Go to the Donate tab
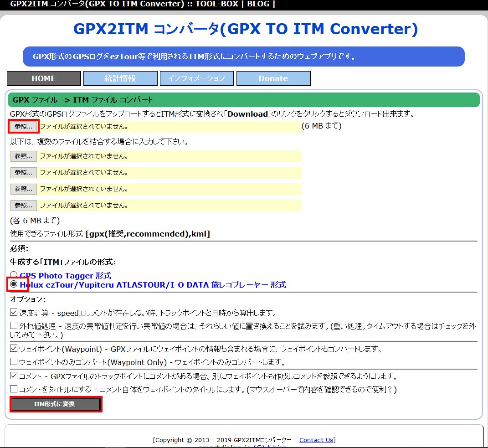Image resolution: width=488 pixels, height=448 pixels. (x=273, y=78)
